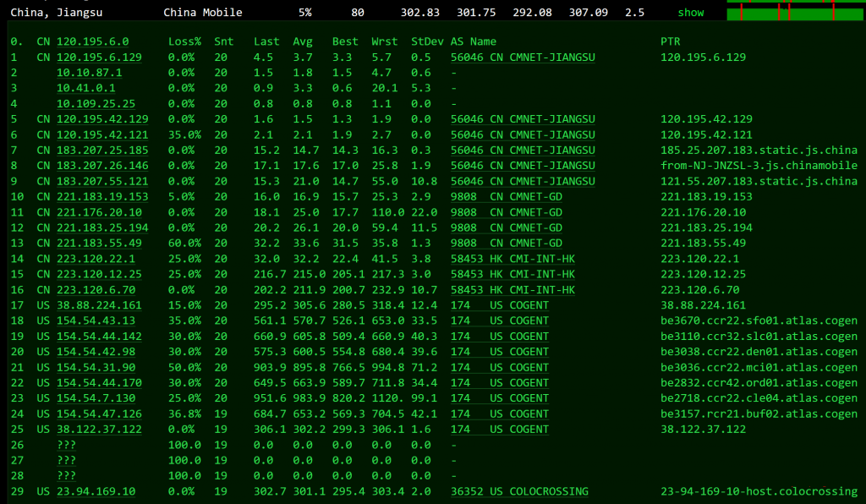Open hop 6 IP 120.195.42.121
The width and height of the screenshot is (866, 504).
tap(102, 134)
